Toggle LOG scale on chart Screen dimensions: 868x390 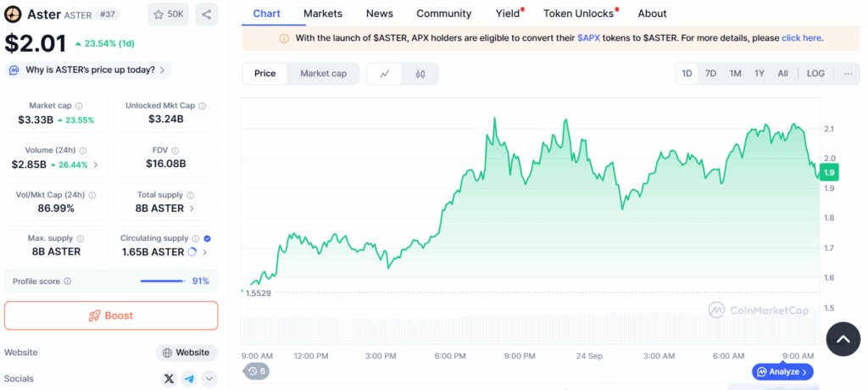tap(815, 74)
